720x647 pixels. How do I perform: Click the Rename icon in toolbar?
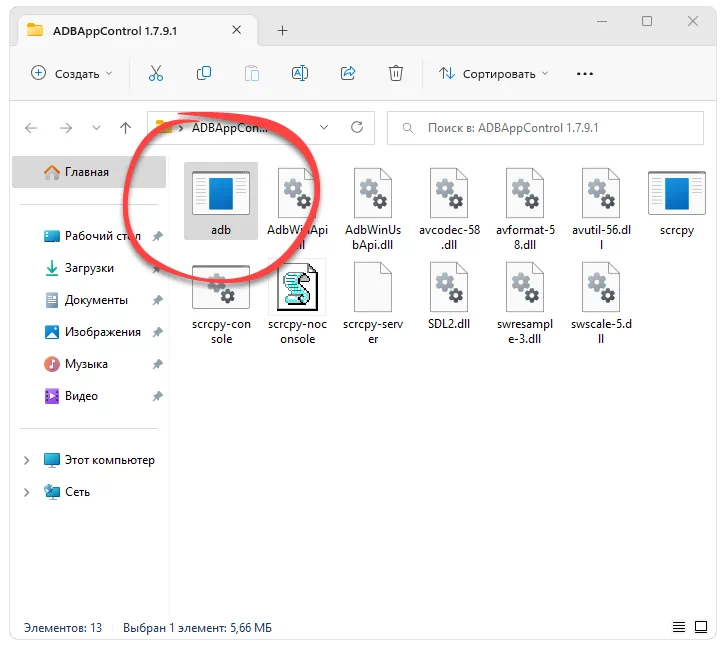point(300,73)
